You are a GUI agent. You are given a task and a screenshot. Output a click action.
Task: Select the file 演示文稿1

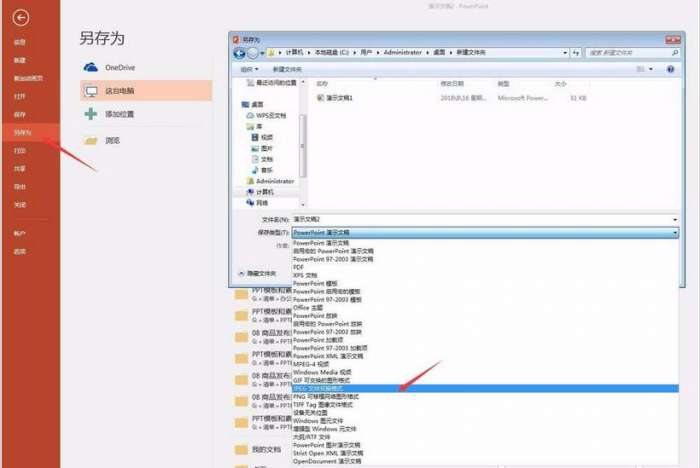click(335, 98)
